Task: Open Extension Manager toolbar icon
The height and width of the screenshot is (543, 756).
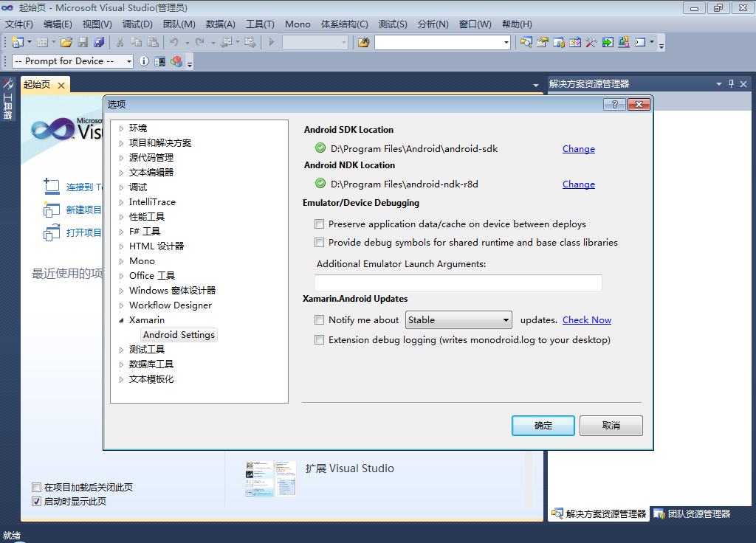Action: pyautogui.click(x=623, y=42)
